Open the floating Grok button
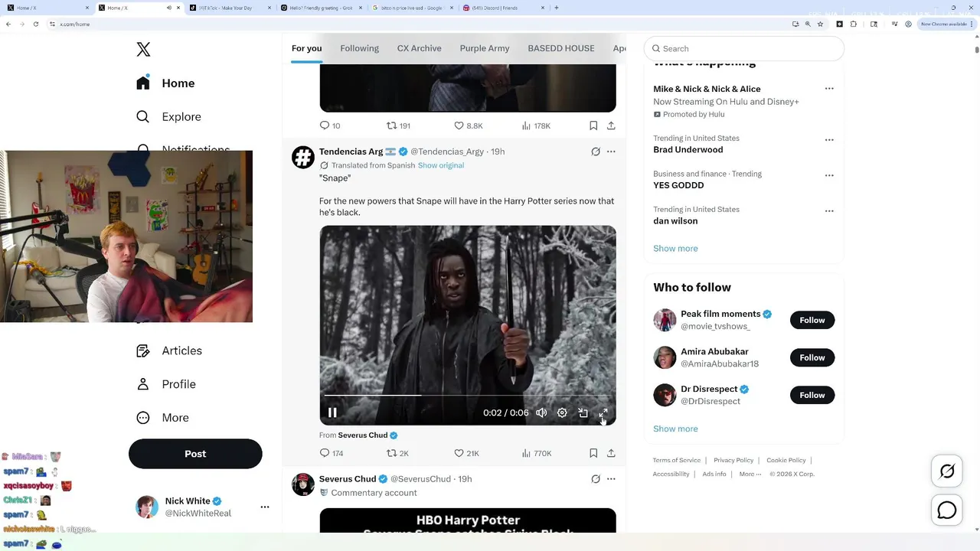This screenshot has width=980, height=551. tap(947, 471)
